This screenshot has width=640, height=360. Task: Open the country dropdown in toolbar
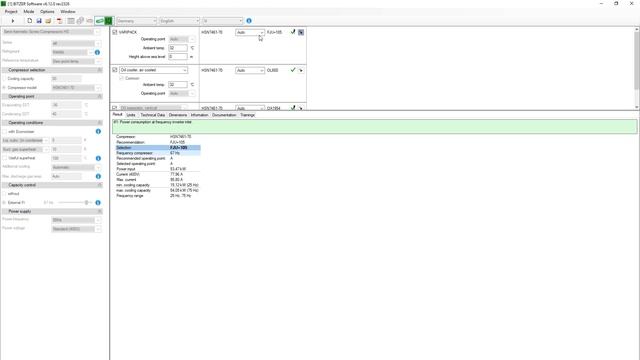click(x=137, y=21)
